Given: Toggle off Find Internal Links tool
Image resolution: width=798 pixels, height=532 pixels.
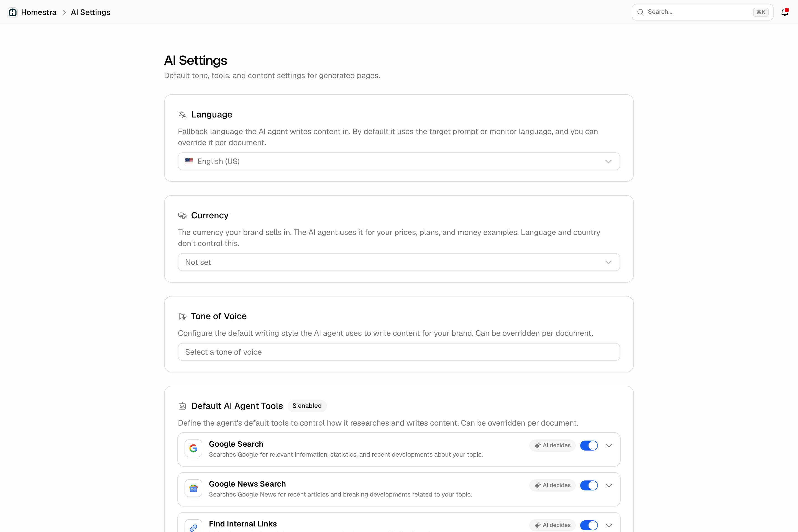Looking at the screenshot, I should (589, 525).
